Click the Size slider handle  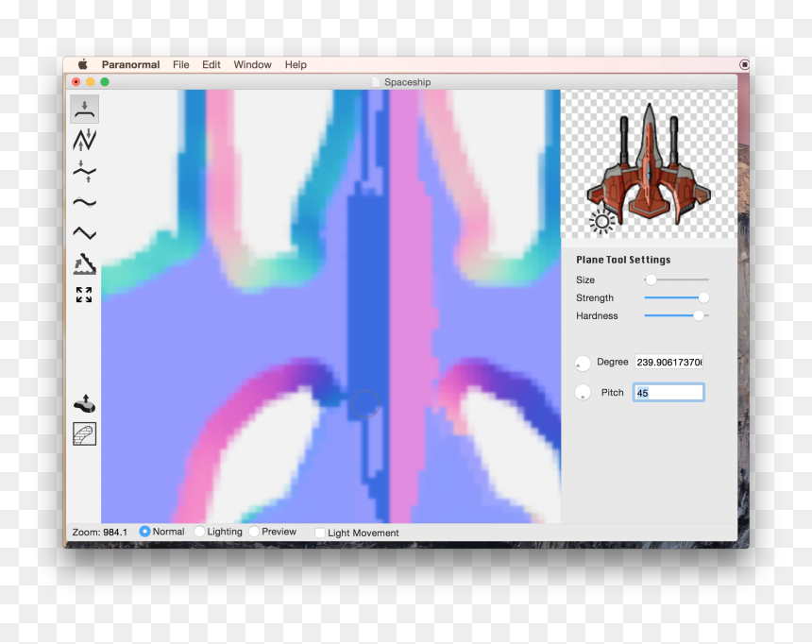(x=651, y=280)
